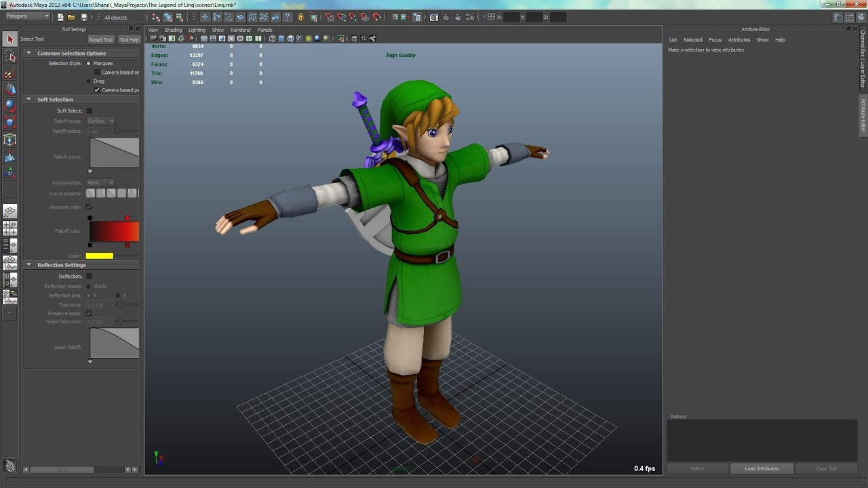Image resolution: width=868 pixels, height=488 pixels.
Task: Check Camera based selection under Marquee
Action: tap(97, 73)
